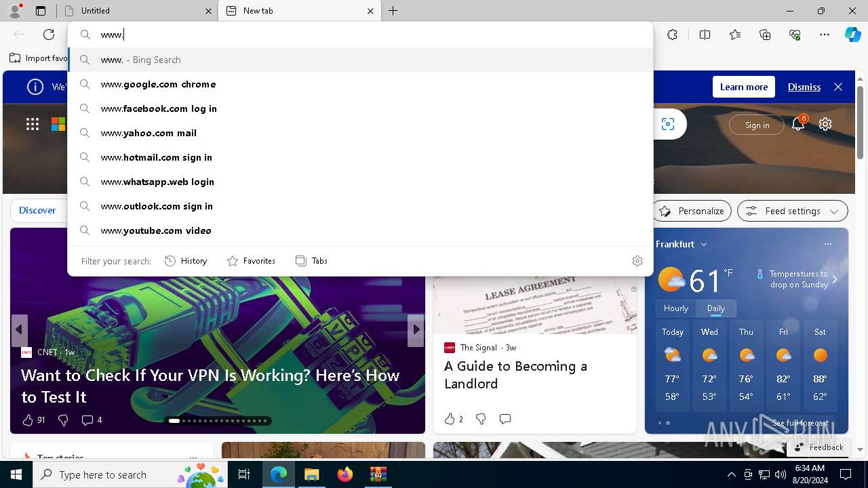Open the app launcher grid icon
Screen dimensions: 868x488
point(33,124)
